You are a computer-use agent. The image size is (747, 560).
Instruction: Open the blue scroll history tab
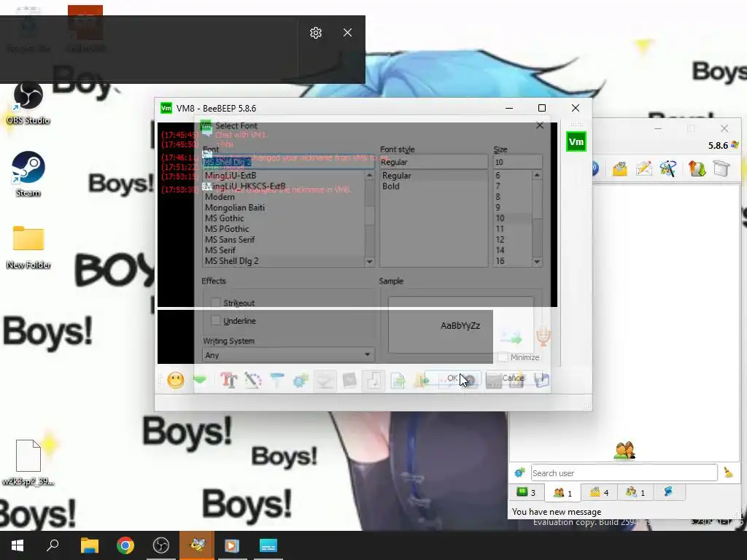(668, 492)
